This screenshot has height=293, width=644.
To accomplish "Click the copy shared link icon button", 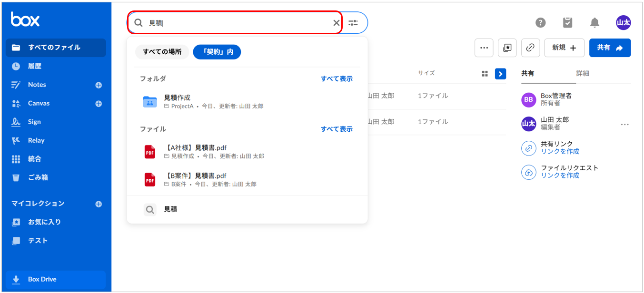I will pyautogui.click(x=530, y=48).
